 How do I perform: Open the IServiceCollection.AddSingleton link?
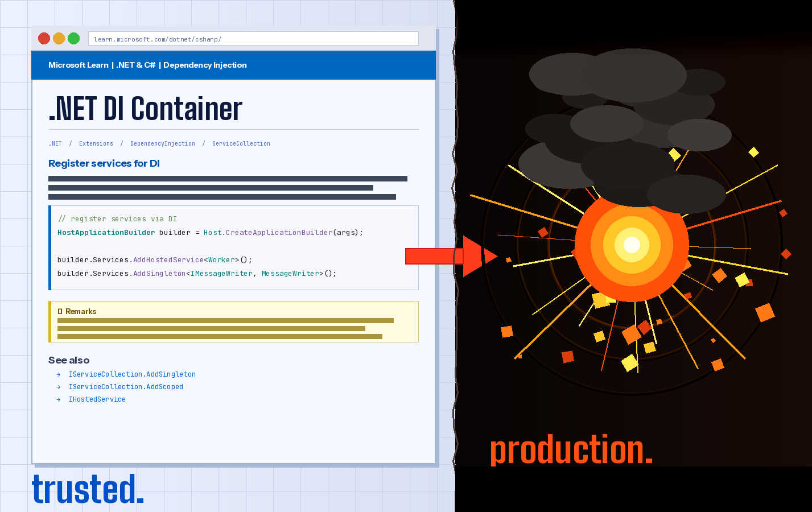tap(132, 374)
